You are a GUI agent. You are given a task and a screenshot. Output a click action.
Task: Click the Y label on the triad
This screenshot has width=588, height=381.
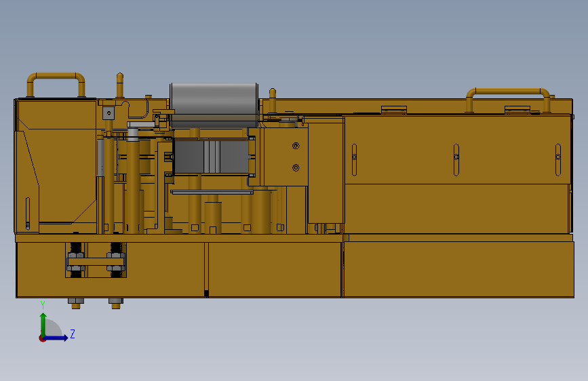[x=43, y=305]
